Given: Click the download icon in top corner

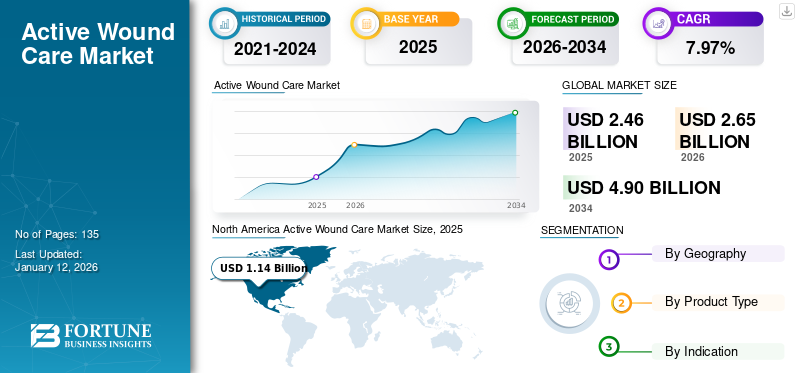Looking at the screenshot, I should pyautogui.click(x=787, y=11).
